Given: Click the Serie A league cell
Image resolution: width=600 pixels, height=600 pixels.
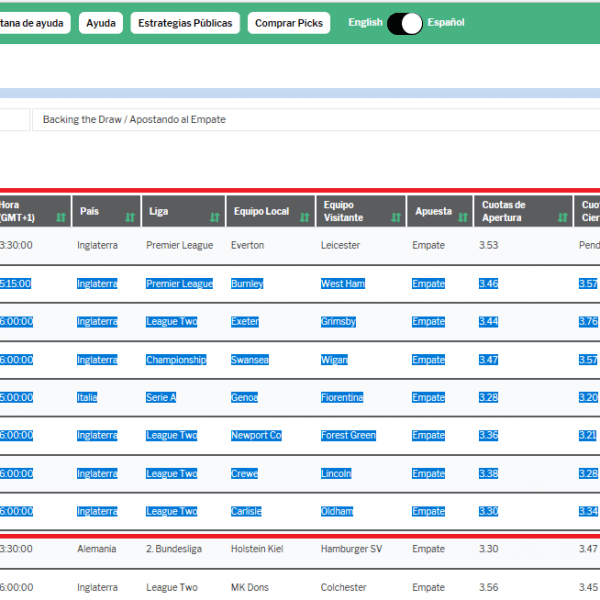Looking at the screenshot, I should coord(161,398).
